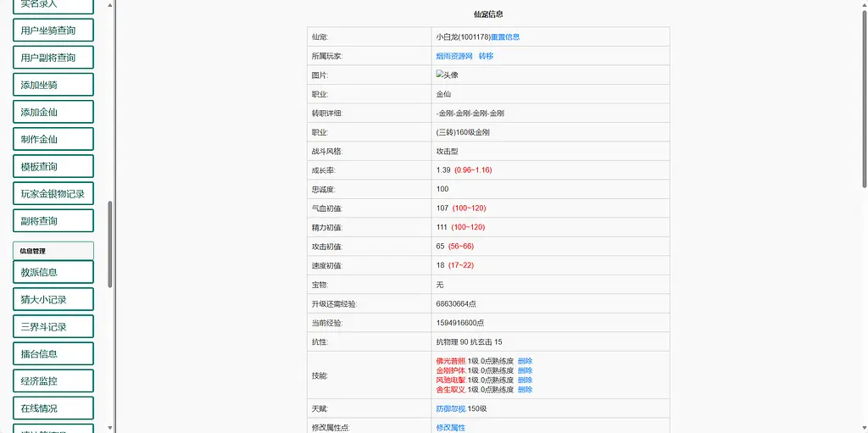
Task: Select the 添加坐骑 sidebar item
Action: 53,85
